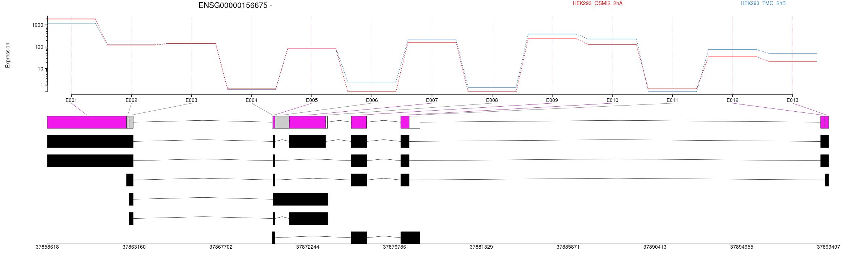The image size is (868, 253).
Task: Click the blue expression line above E009
Action: tap(552, 34)
